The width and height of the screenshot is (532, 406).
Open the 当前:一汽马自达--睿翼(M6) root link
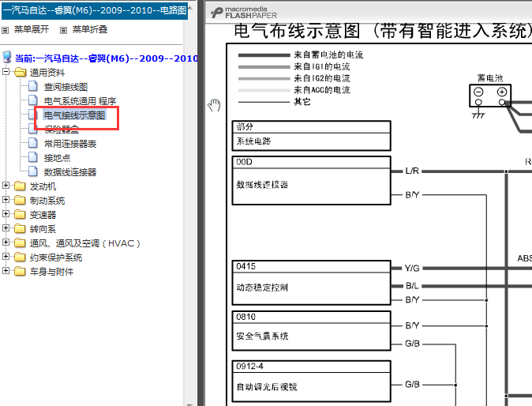pyautogui.click(x=107, y=58)
